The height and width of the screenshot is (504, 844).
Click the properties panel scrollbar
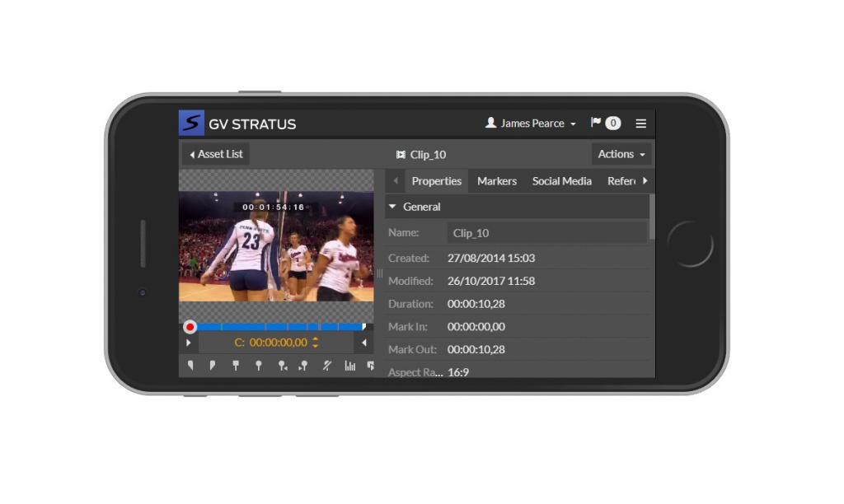pyautogui.click(x=652, y=217)
